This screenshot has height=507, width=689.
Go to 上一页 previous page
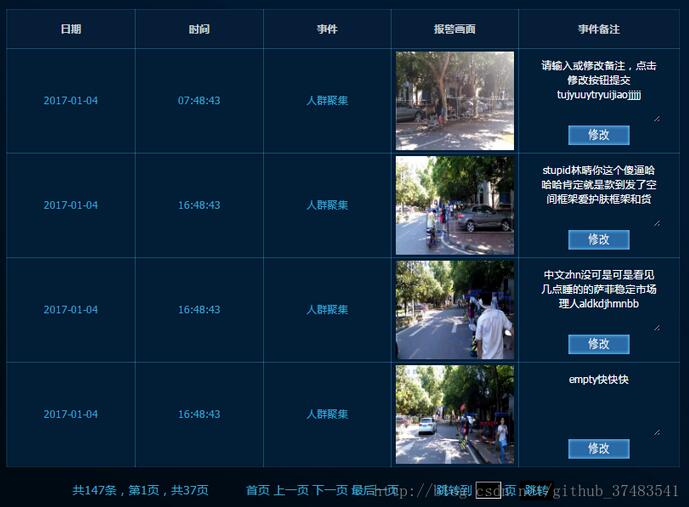point(290,490)
